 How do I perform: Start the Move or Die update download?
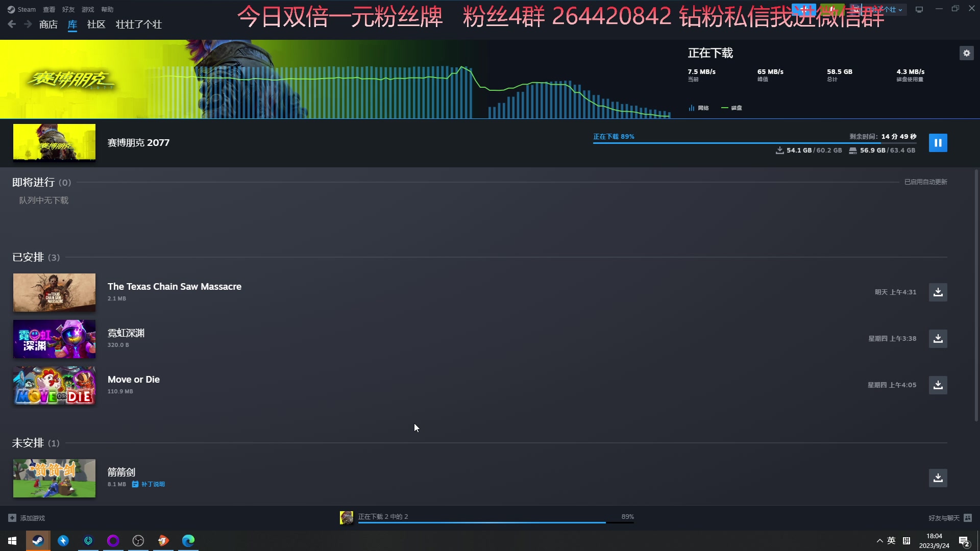938,385
